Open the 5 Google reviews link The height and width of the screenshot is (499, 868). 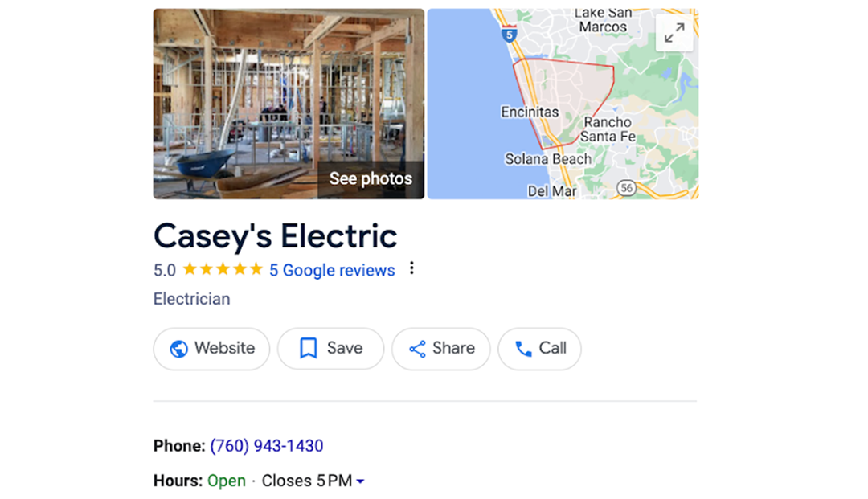(x=332, y=271)
